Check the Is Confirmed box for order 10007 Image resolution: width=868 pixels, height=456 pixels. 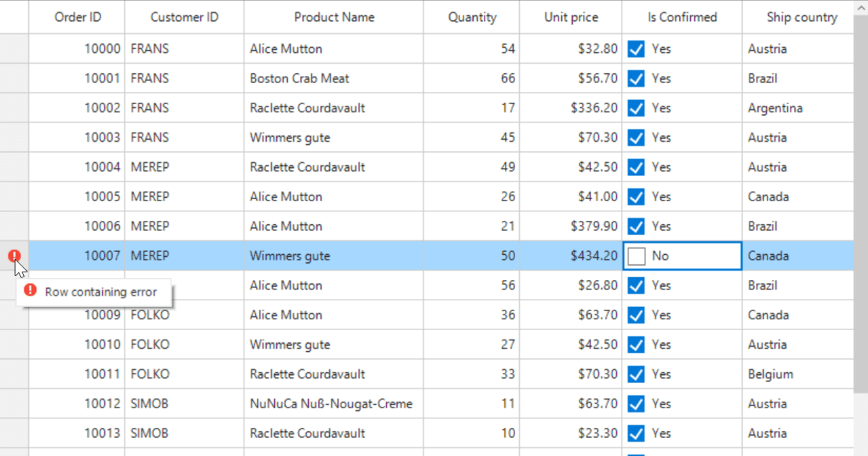637,256
